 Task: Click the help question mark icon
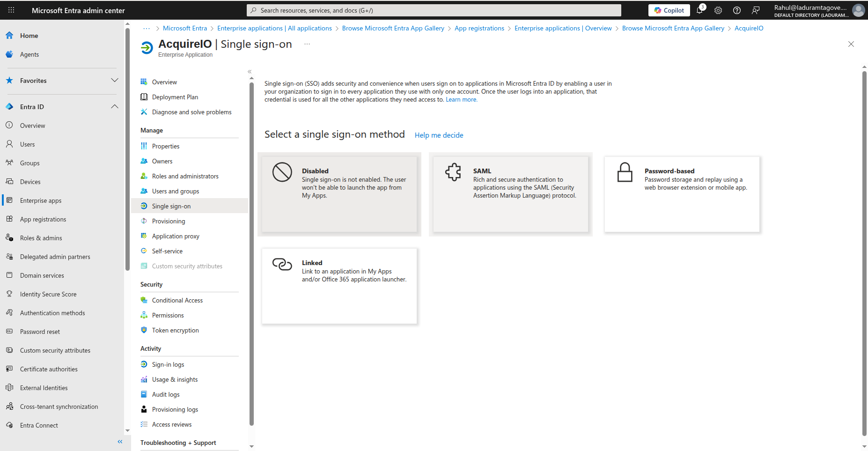click(x=737, y=10)
